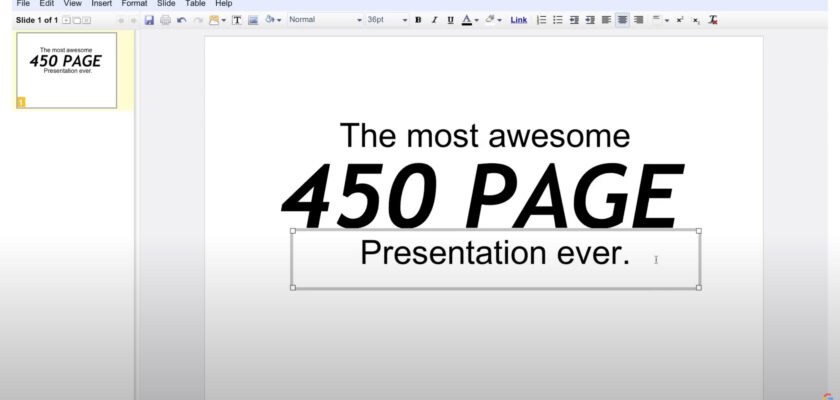Image resolution: width=840 pixels, height=400 pixels.
Task: Open the shapes dropdown arrow
Action: pos(279,20)
